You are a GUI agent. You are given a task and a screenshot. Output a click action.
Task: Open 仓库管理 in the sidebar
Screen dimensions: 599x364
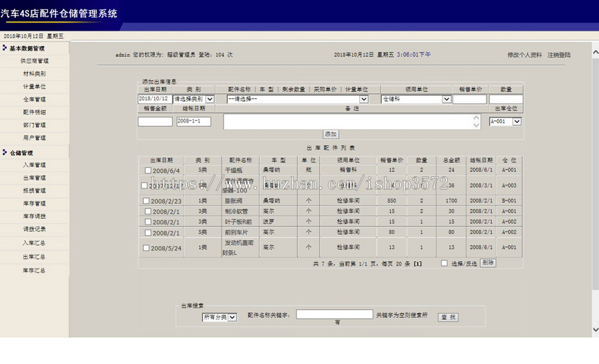coord(35,99)
